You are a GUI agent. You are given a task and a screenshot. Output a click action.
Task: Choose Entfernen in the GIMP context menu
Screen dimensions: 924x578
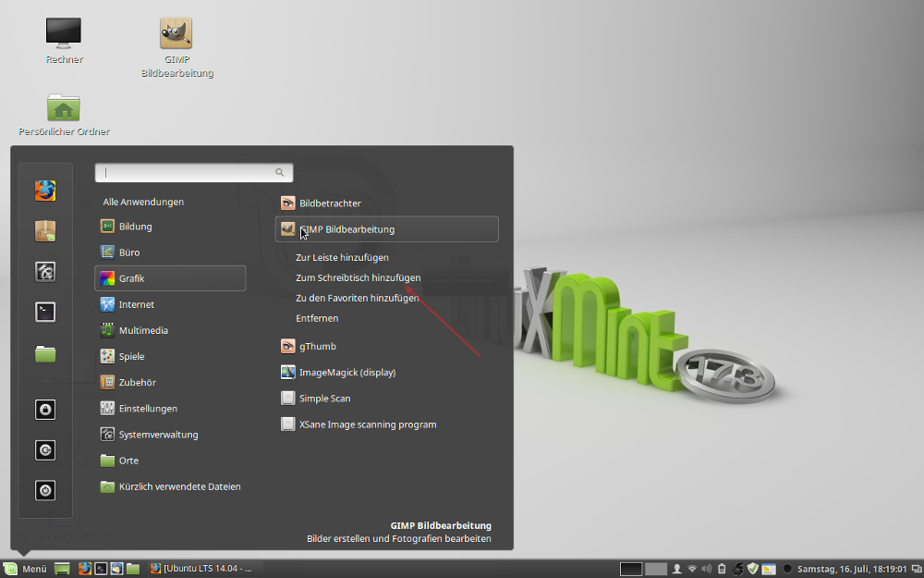coord(317,318)
